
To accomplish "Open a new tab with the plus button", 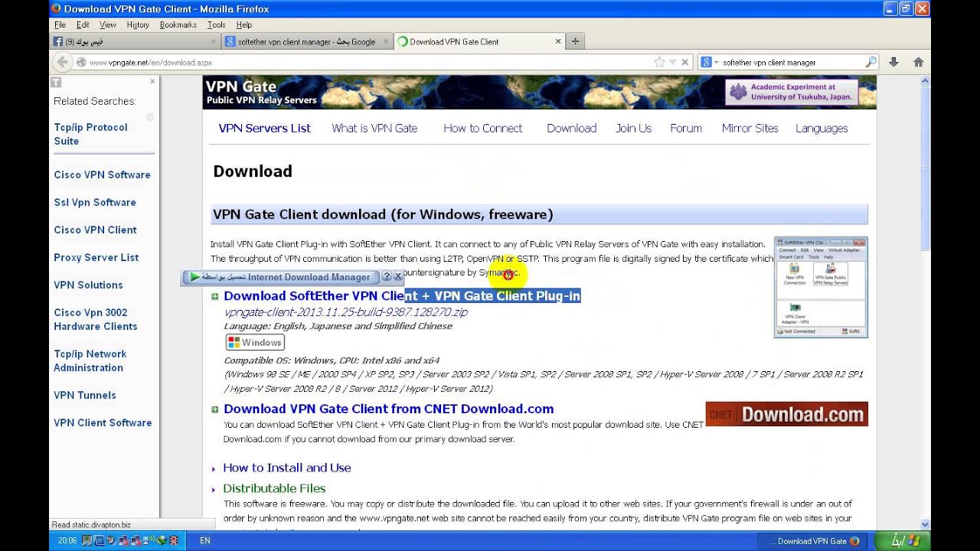I will click(x=575, y=41).
